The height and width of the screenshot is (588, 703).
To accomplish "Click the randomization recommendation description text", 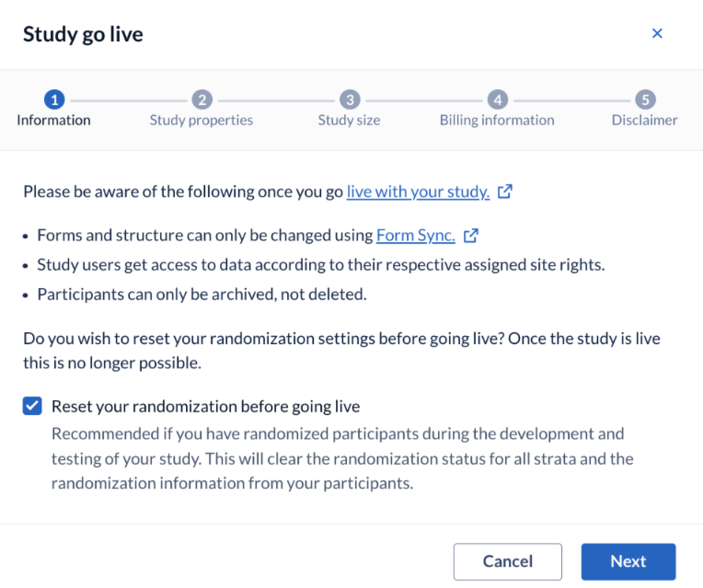I will [342, 458].
